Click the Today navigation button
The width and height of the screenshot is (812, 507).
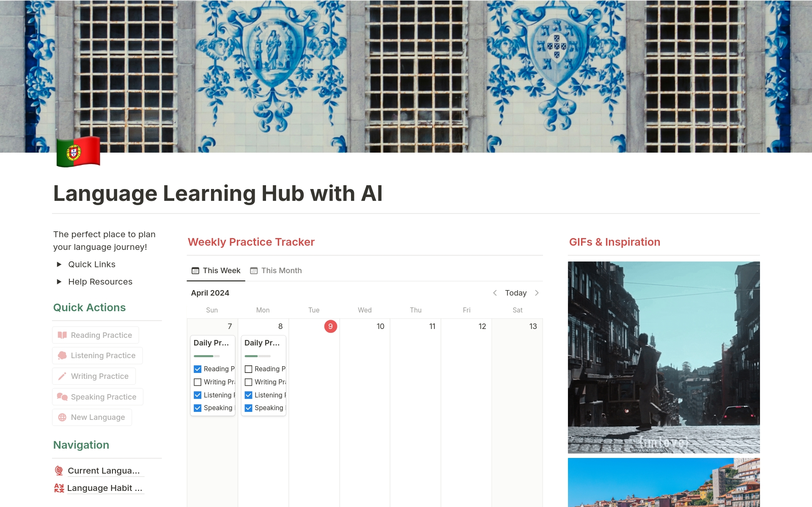(x=516, y=293)
